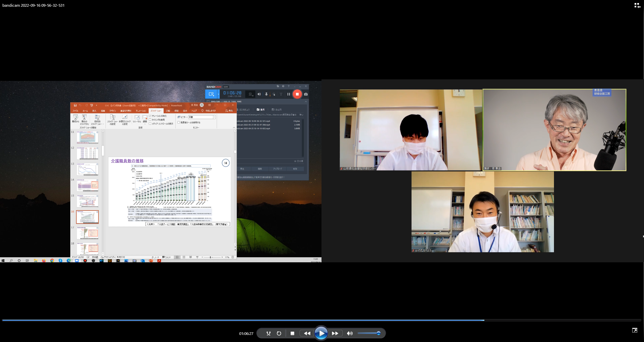Open Zoom app on Windows taskbar
The height and width of the screenshot is (342, 644).
pos(77,261)
